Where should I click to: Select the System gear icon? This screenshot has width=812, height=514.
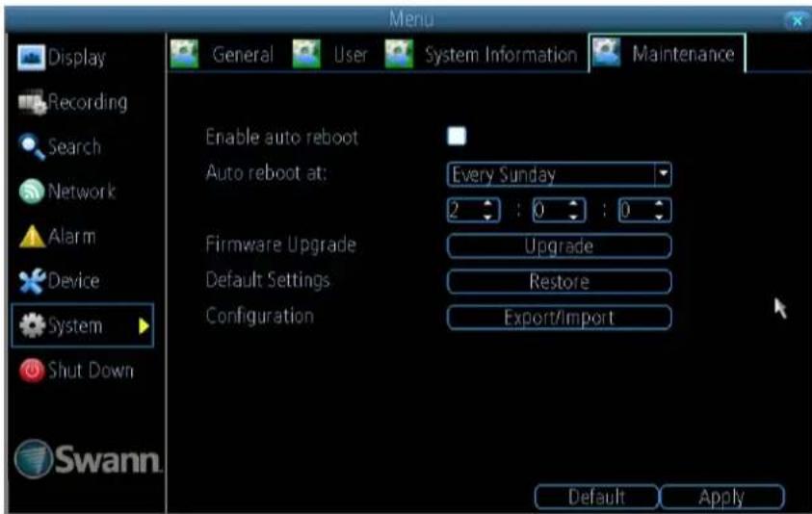click(32, 326)
